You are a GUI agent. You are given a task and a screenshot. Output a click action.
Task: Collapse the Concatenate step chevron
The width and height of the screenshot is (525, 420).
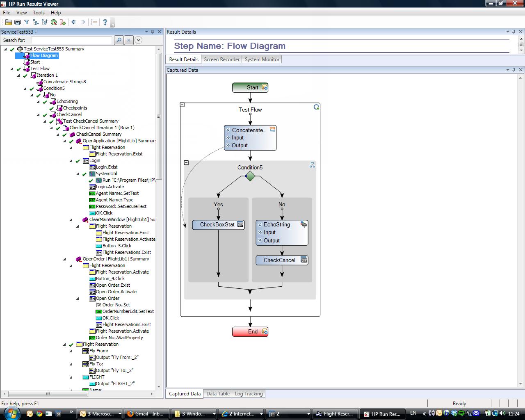(228, 130)
